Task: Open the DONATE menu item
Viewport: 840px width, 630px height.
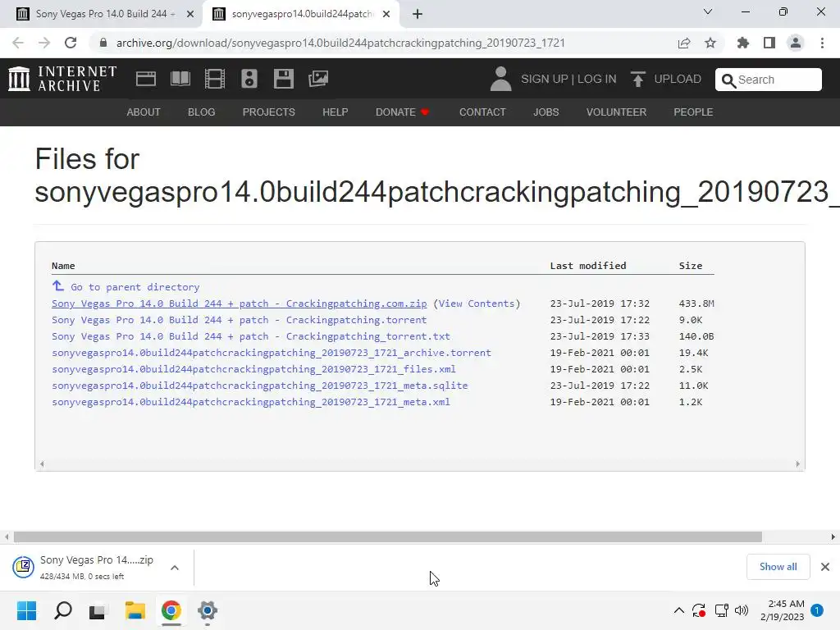Action: pos(402,112)
